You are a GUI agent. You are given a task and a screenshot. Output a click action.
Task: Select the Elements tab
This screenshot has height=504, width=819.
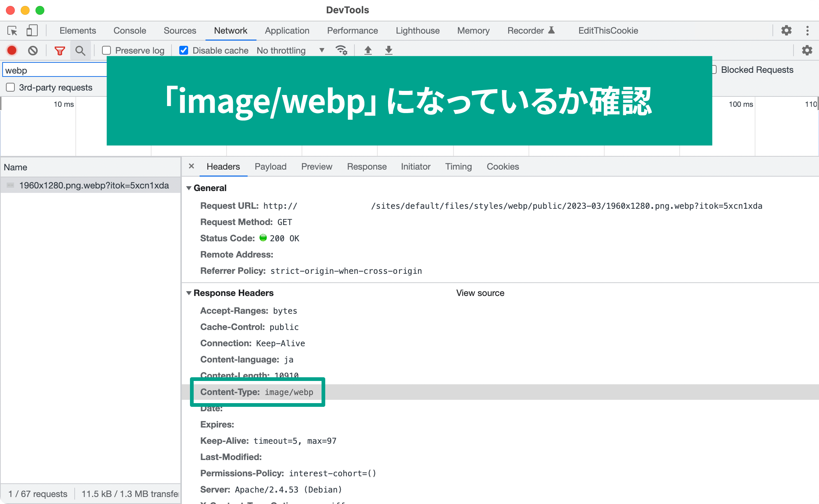tap(78, 30)
